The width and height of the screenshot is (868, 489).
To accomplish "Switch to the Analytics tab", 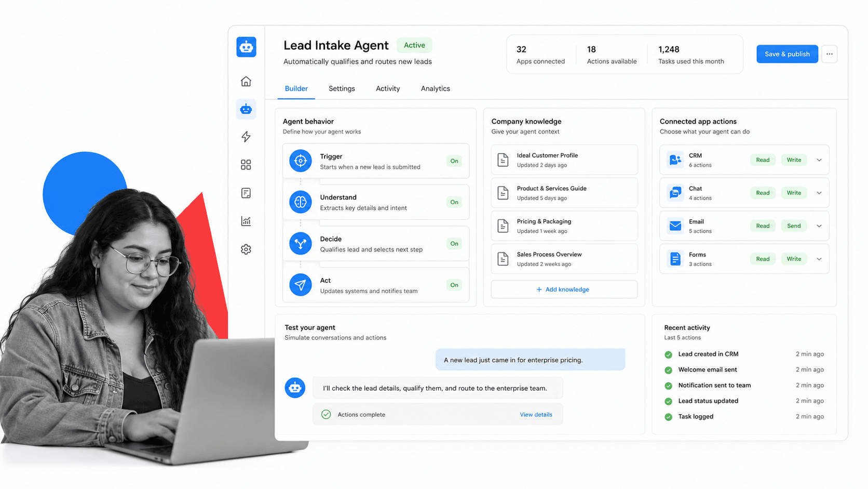I will click(435, 89).
